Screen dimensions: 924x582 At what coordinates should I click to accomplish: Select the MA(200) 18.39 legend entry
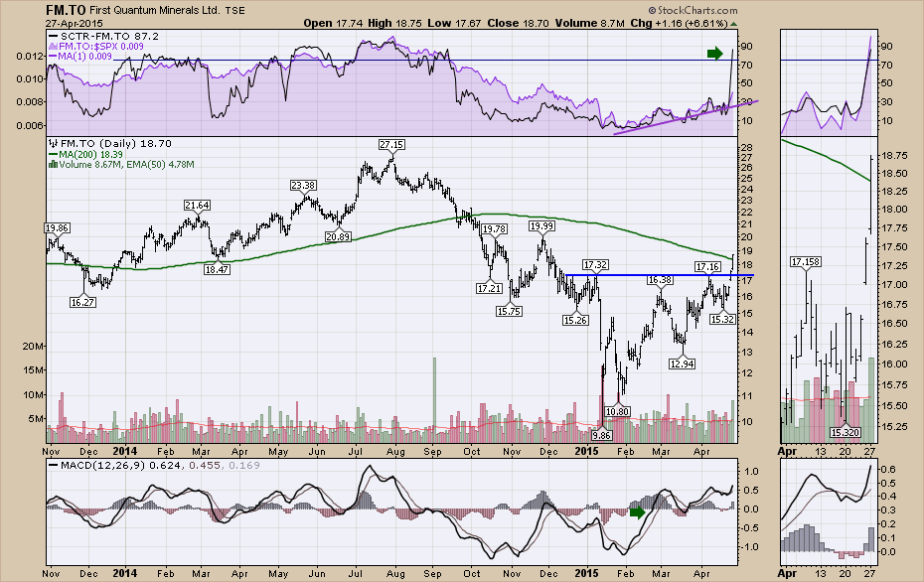point(86,154)
